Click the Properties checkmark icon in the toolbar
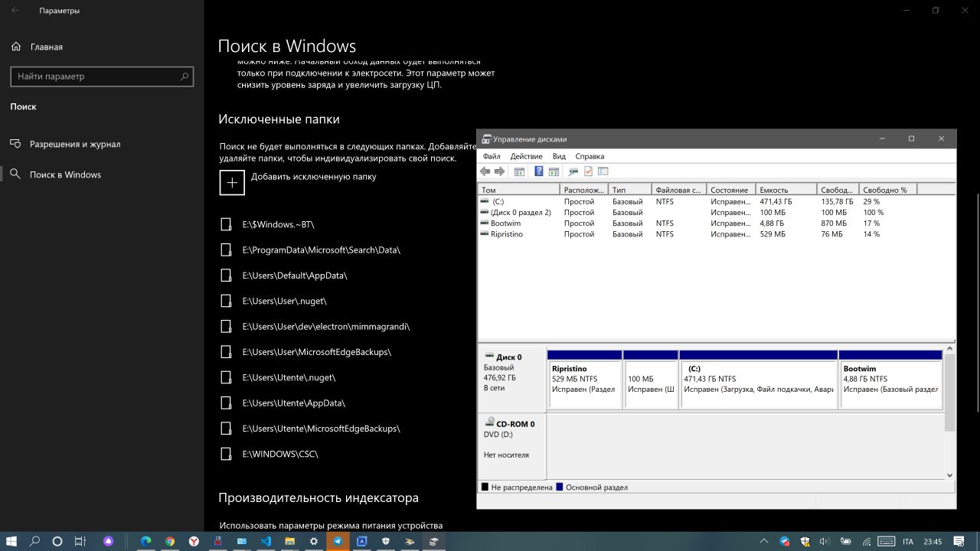This screenshot has width=980, height=551. coord(588,171)
